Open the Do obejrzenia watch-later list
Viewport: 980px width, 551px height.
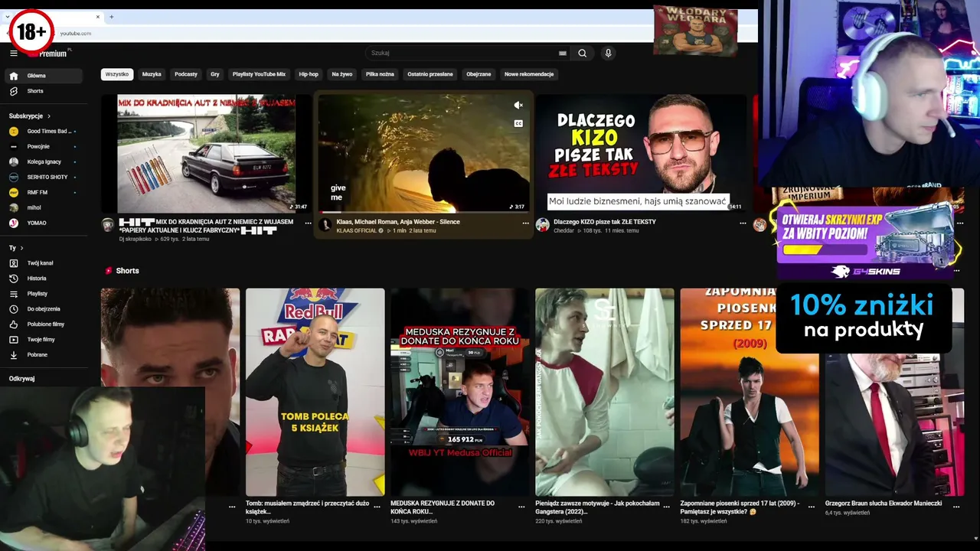(x=44, y=309)
